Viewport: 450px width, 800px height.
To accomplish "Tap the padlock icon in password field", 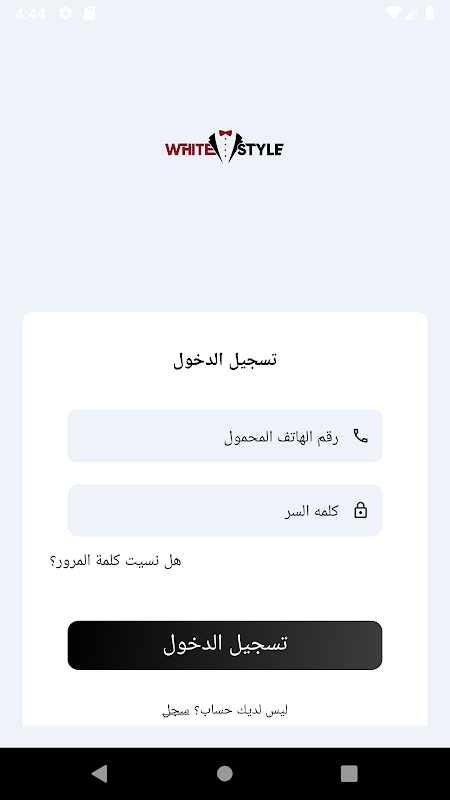I will (360, 510).
